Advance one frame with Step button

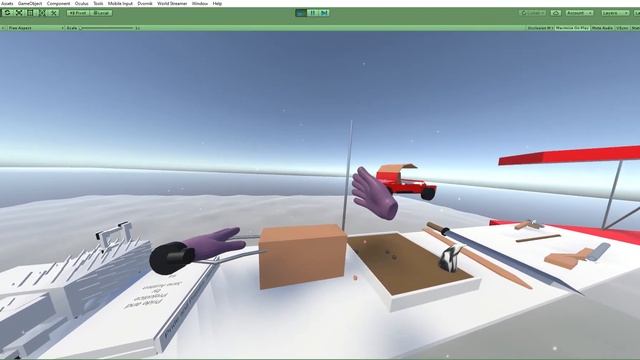click(324, 13)
